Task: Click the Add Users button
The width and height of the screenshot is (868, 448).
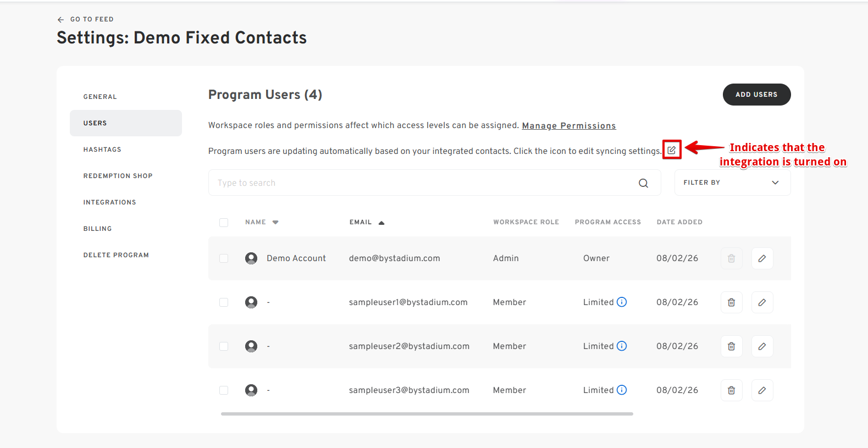Action: pos(756,95)
